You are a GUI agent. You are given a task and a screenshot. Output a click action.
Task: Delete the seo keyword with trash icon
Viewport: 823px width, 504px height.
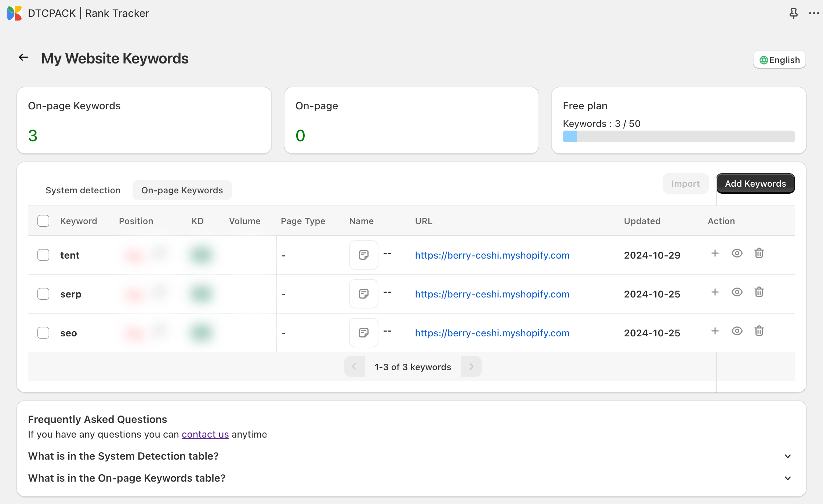click(x=759, y=331)
